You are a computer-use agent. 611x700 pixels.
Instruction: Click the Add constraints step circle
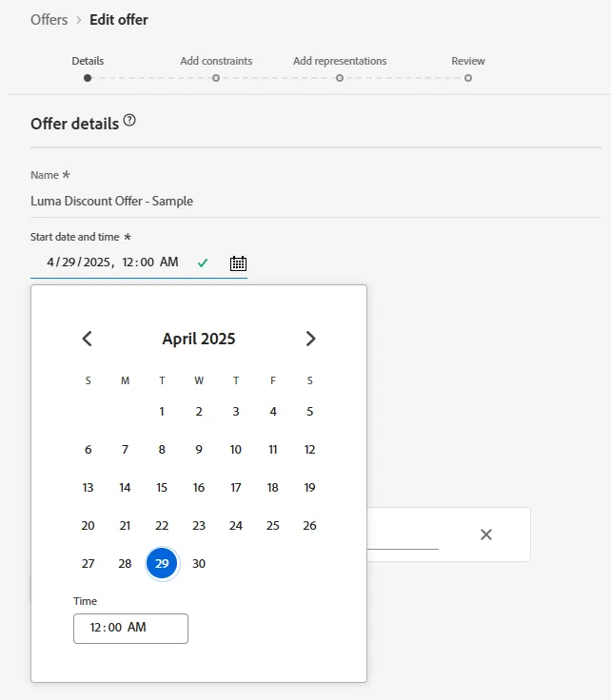216,78
